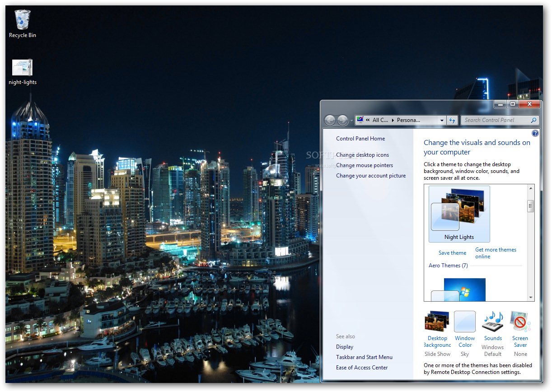Open Window Color Sky swatch
Image resolution: width=552 pixels, height=392 pixels.
465,322
